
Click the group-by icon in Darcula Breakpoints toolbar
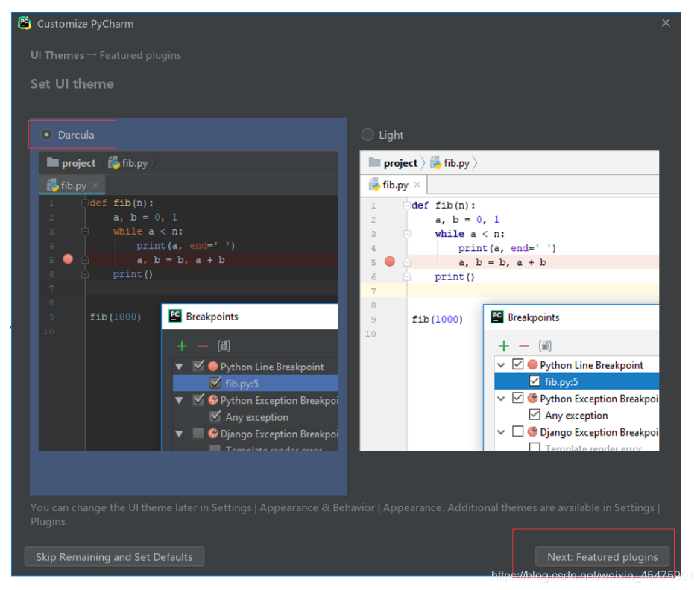(x=224, y=346)
